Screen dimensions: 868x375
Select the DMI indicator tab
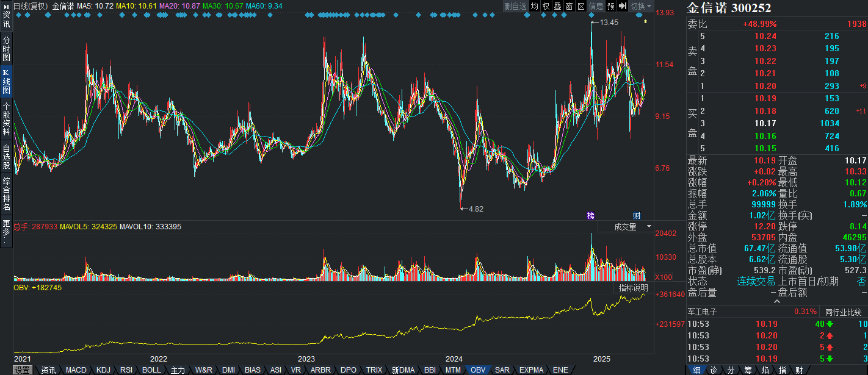pos(228,370)
